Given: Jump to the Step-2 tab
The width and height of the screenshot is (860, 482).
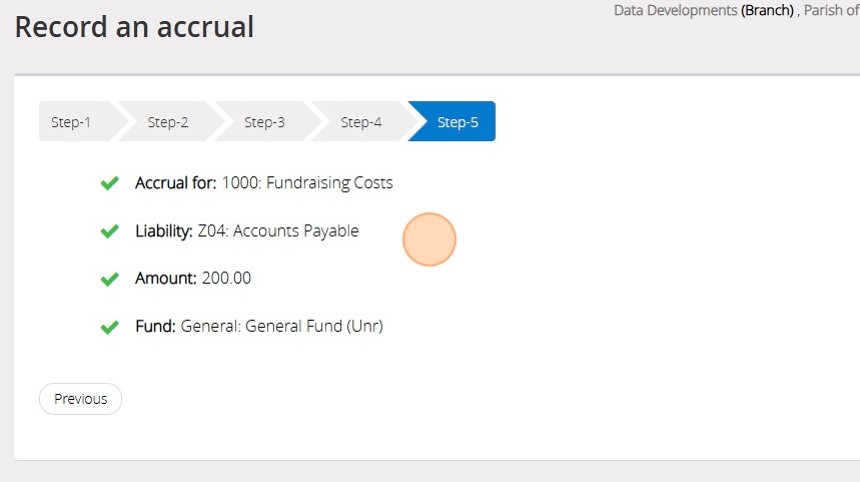Looking at the screenshot, I should coord(168,122).
